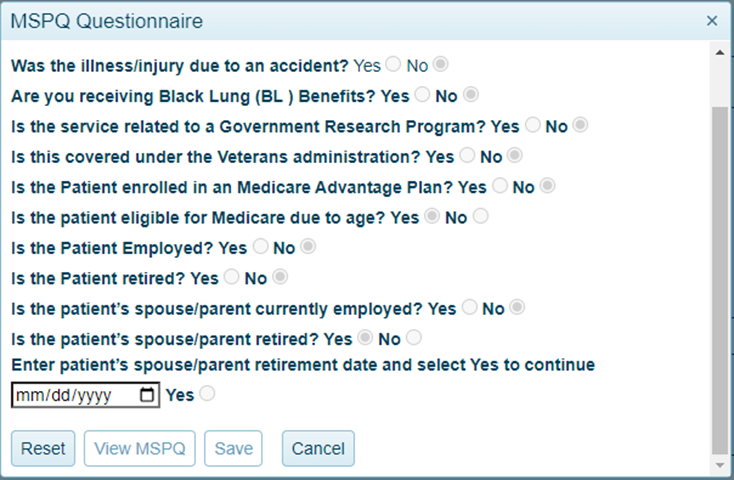Click the View MSPQ button

[x=140, y=449]
